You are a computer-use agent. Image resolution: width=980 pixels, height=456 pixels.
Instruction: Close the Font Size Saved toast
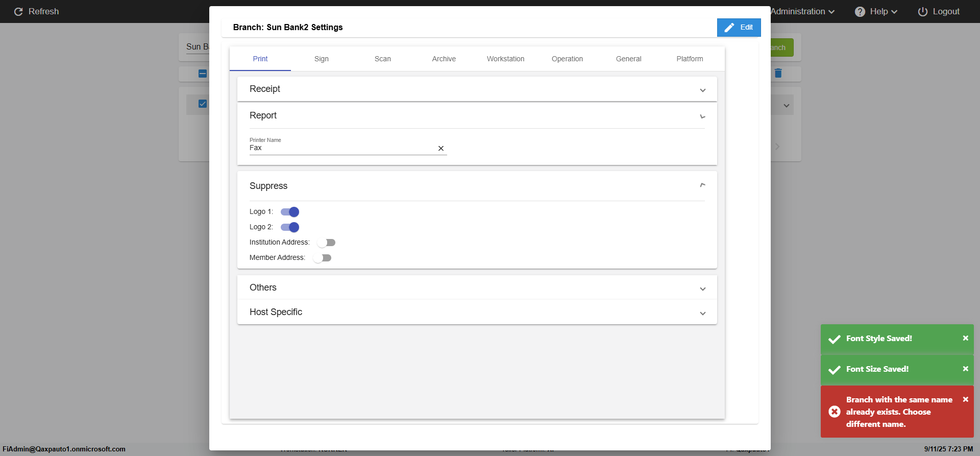click(x=965, y=369)
